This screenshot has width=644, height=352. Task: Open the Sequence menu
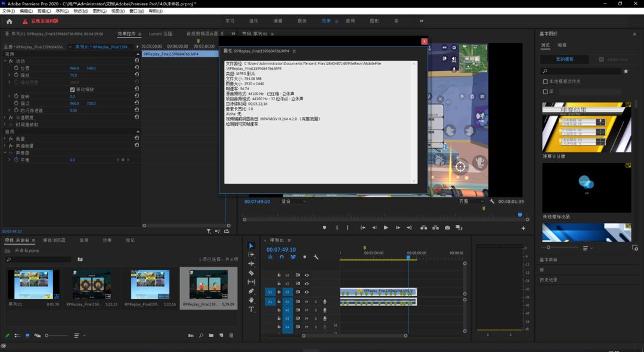(x=62, y=11)
